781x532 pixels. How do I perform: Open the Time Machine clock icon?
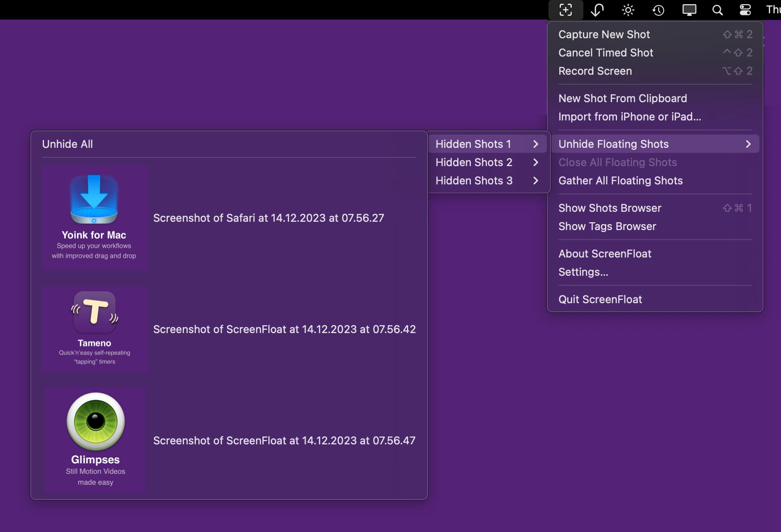[x=659, y=10]
